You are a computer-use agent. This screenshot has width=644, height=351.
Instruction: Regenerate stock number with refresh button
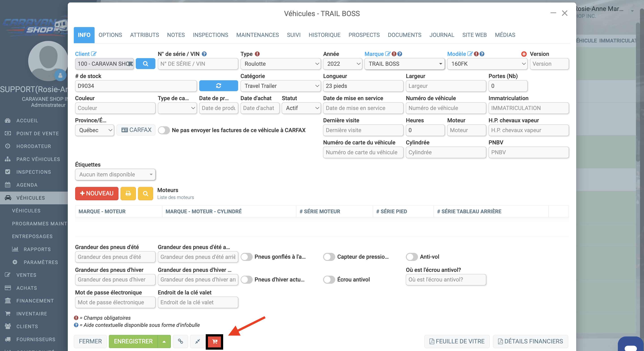(218, 86)
